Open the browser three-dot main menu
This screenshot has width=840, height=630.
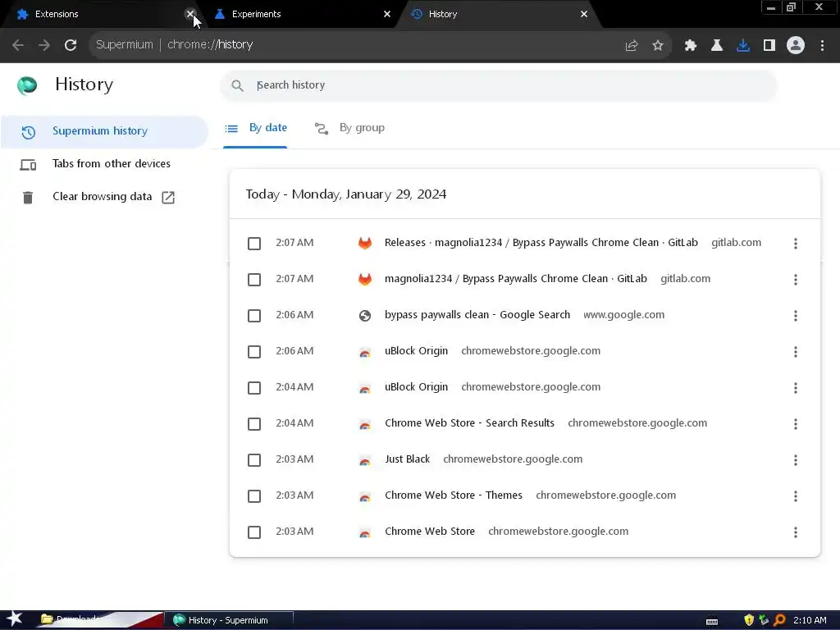pos(822,46)
